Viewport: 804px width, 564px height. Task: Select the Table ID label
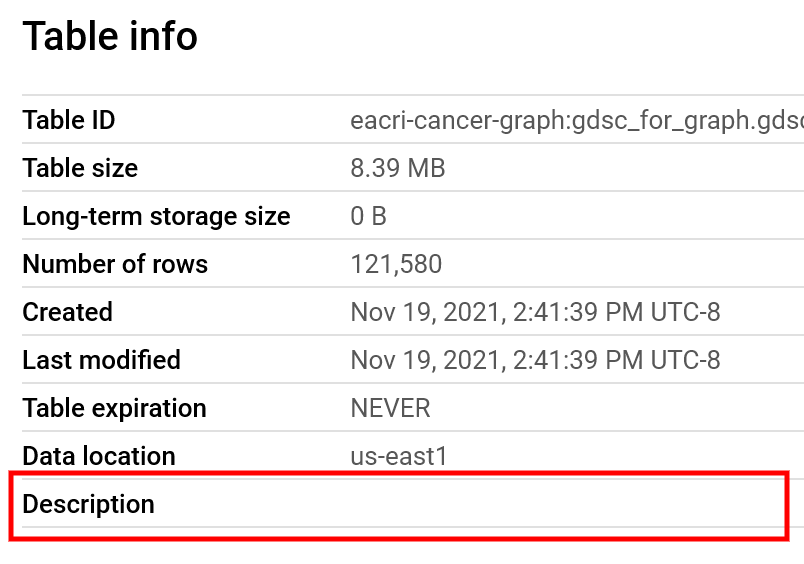click(69, 121)
